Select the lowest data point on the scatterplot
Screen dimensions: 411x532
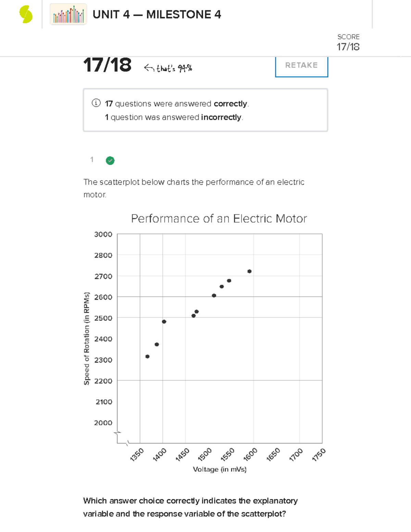(x=147, y=357)
